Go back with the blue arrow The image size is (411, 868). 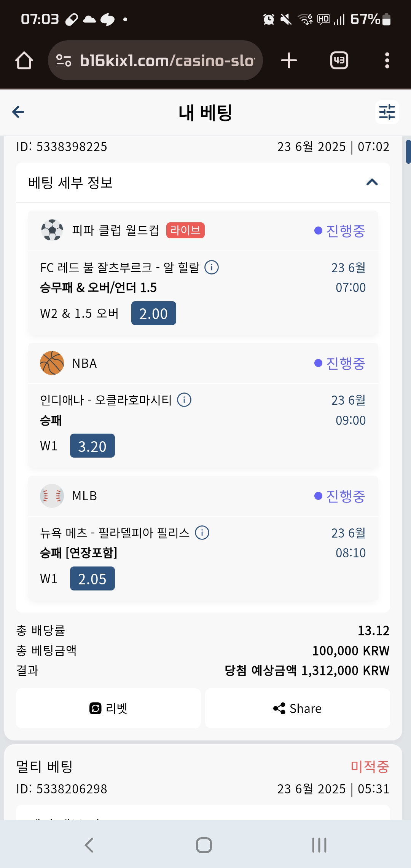pos(18,112)
